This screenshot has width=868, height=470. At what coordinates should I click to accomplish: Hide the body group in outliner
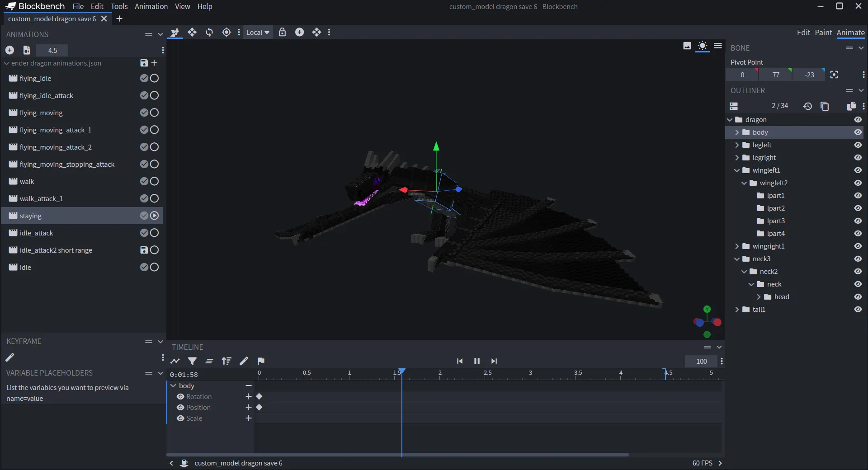pyautogui.click(x=858, y=132)
